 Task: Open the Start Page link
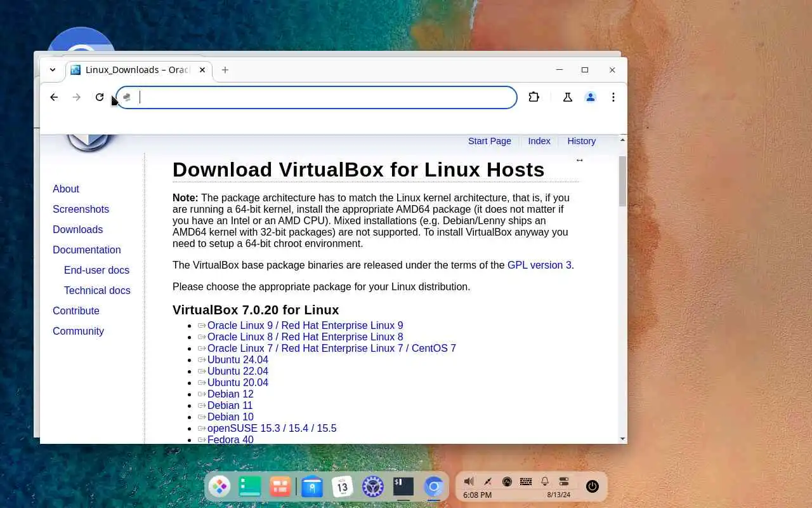(x=490, y=141)
